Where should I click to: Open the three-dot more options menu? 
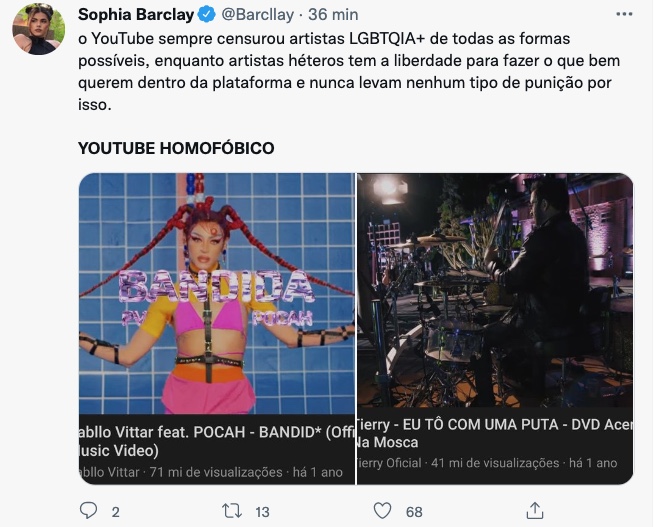click(x=624, y=14)
